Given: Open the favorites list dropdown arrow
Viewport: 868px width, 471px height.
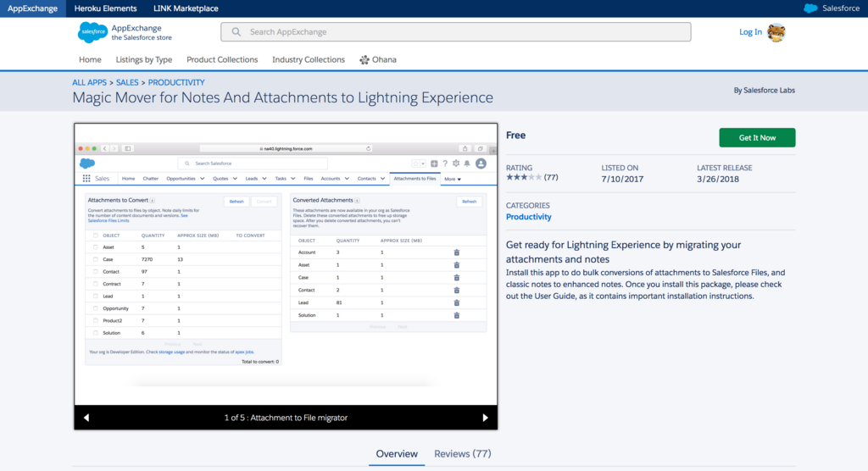Looking at the screenshot, I should (423, 163).
